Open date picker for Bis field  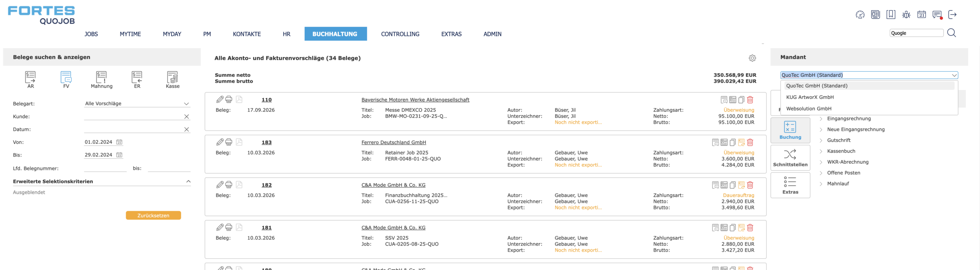119,155
